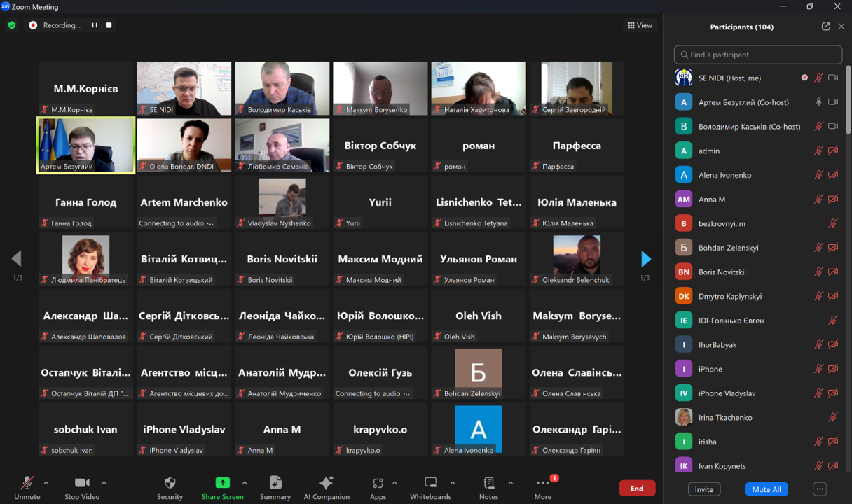Open the More menu in toolbar

pos(543,483)
